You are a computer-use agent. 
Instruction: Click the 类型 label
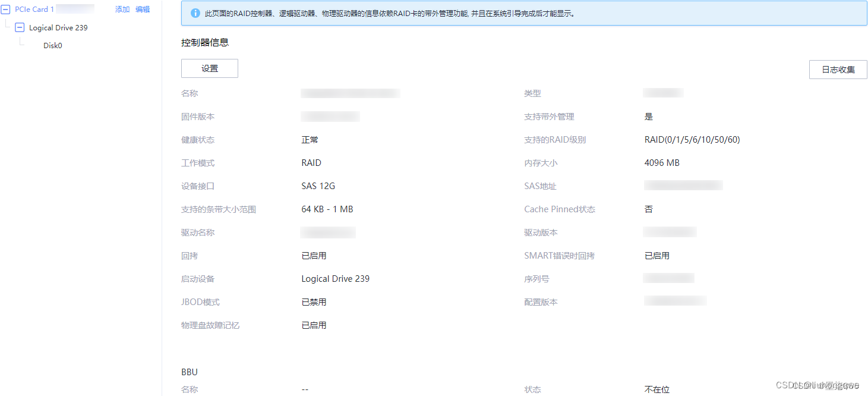click(x=532, y=93)
